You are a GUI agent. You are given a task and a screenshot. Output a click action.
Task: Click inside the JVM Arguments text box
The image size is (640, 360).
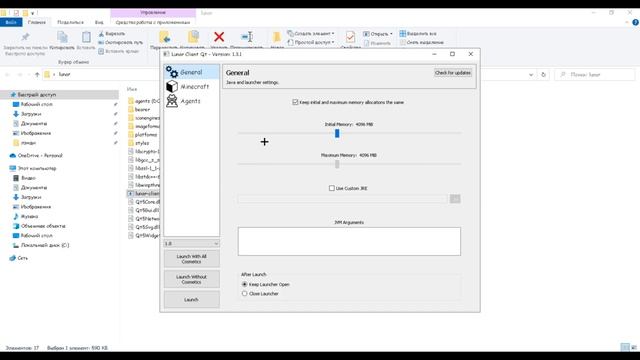click(x=349, y=241)
